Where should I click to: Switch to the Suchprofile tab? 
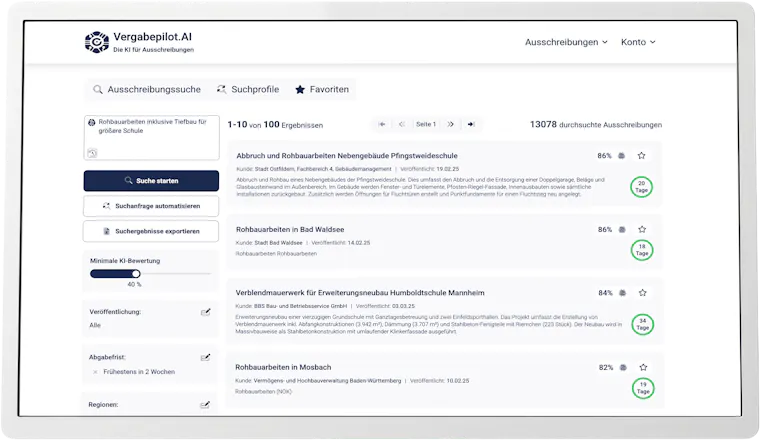[x=248, y=90]
